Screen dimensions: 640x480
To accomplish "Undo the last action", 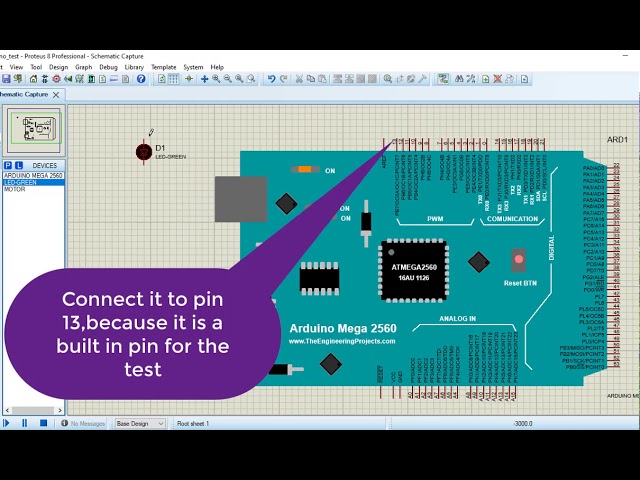I will point(271,79).
